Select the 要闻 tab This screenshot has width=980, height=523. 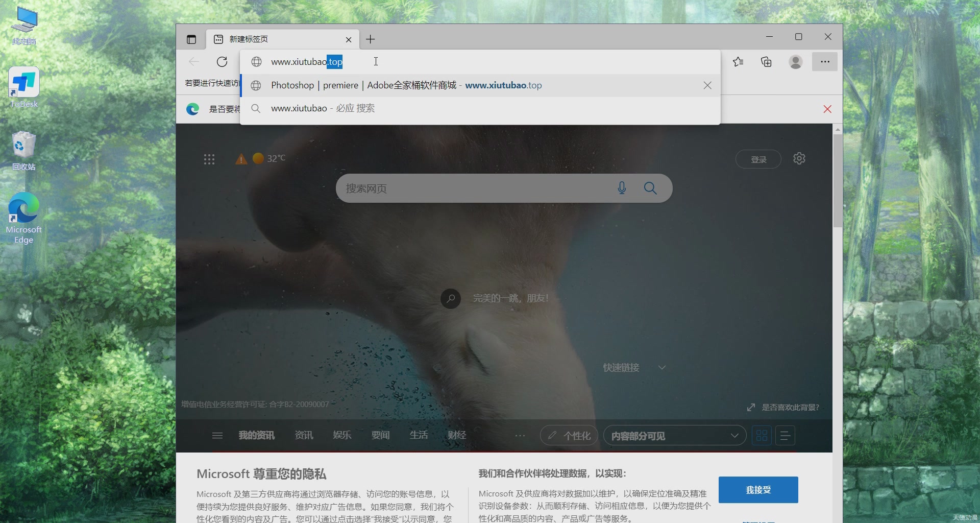click(380, 435)
